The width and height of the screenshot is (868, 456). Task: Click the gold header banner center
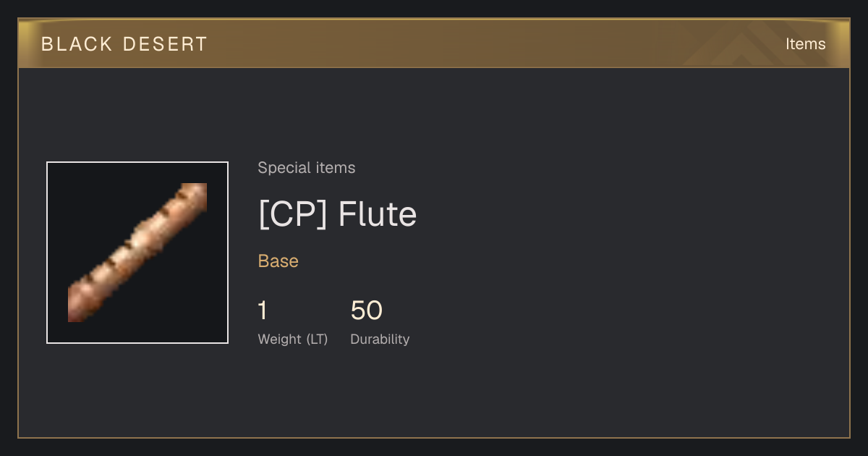(x=434, y=43)
